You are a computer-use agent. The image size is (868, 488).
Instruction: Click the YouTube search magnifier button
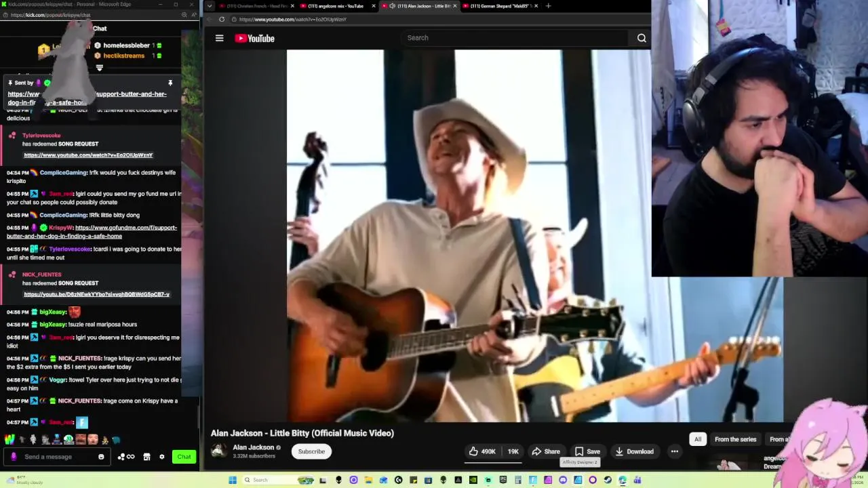pos(642,38)
